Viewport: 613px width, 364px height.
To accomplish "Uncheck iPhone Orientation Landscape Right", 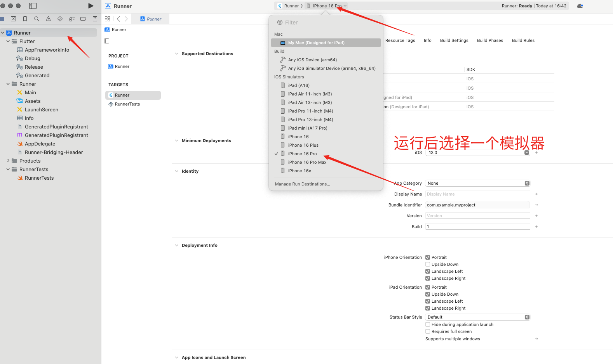I will (x=428, y=278).
